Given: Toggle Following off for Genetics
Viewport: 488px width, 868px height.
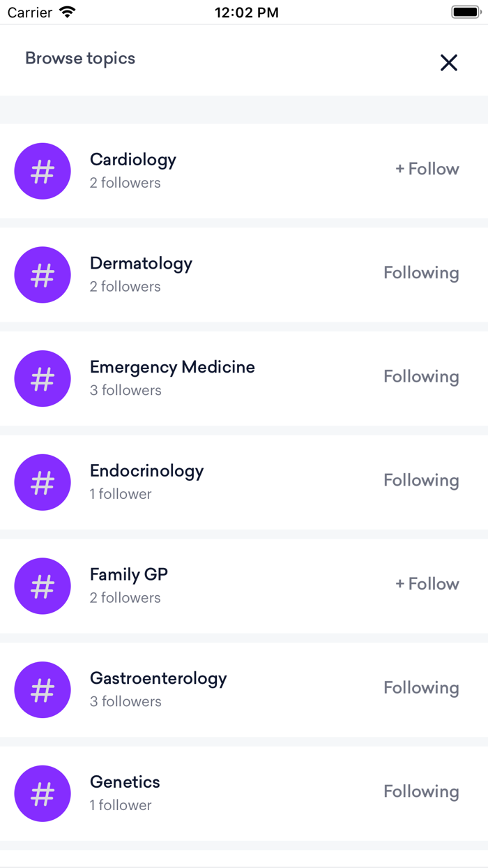Looking at the screenshot, I should tap(421, 792).
